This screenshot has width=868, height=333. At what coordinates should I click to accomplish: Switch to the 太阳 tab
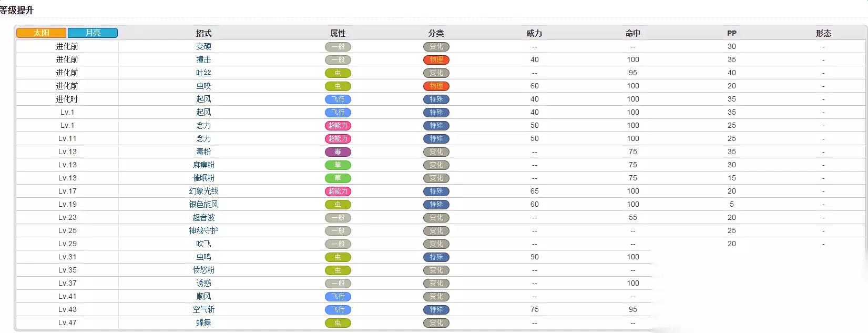tap(42, 33)
